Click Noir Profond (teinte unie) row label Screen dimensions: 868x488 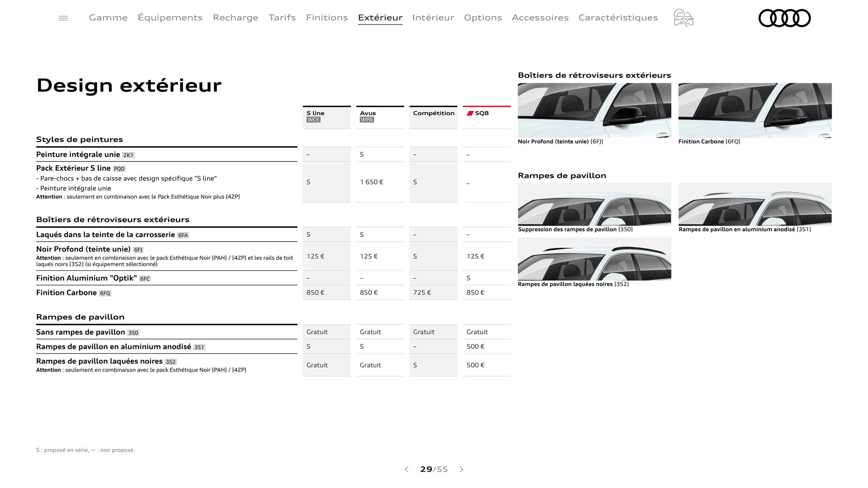83,249
